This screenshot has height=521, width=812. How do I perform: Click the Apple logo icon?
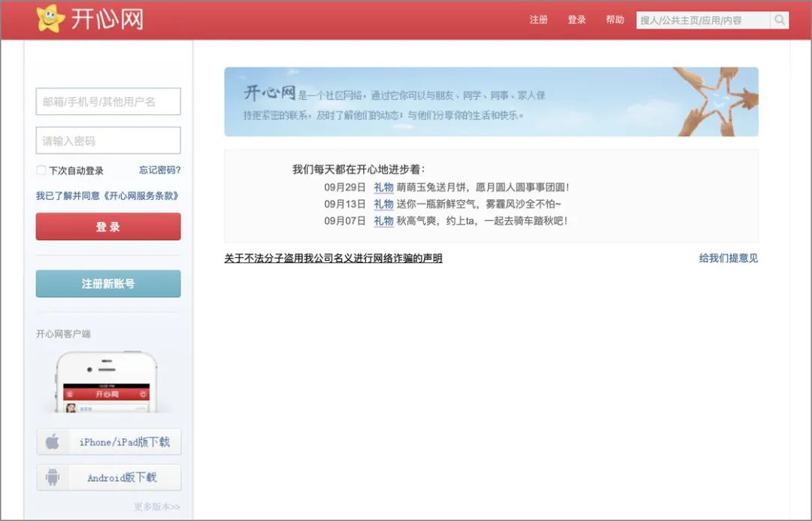click(53, 442)
